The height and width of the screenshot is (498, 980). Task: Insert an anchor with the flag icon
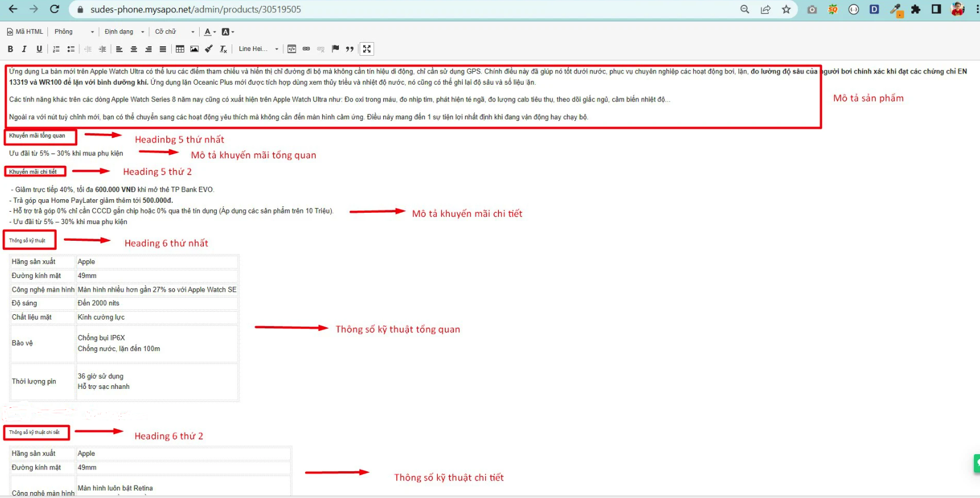pos(335,49)
